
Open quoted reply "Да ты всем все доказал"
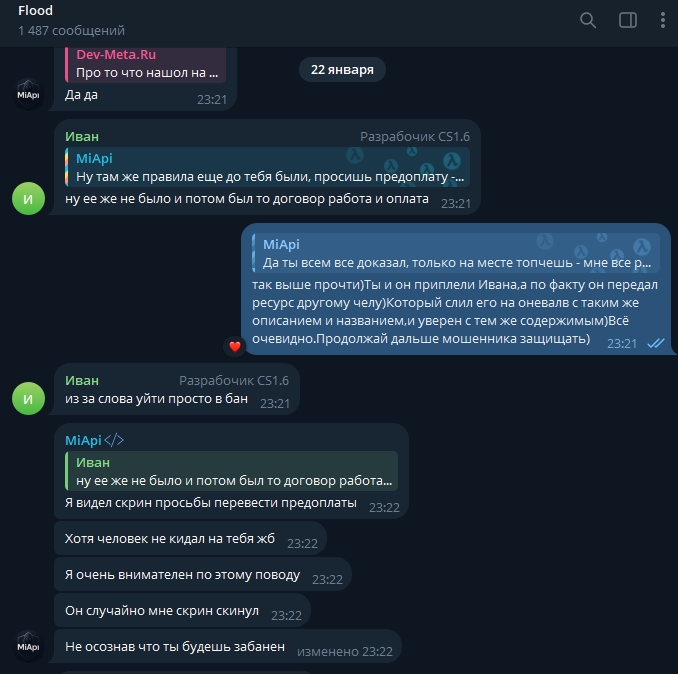[455, 254]
